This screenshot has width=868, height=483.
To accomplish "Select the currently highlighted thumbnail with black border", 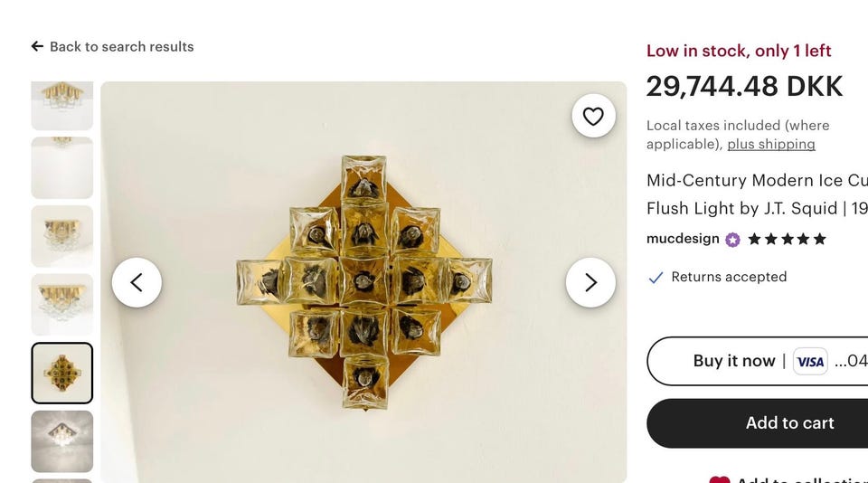I will [61, 373].
